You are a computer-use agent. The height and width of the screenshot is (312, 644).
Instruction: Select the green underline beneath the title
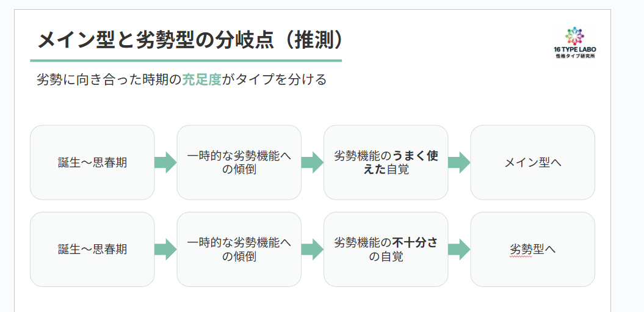(x=186, y=60)
